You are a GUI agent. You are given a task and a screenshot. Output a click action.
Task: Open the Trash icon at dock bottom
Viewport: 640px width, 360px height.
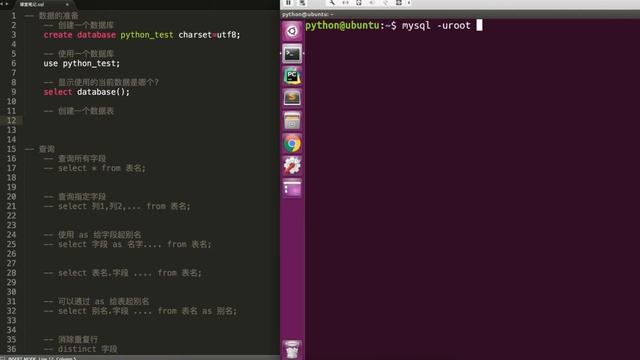click(x=292, y=350)
